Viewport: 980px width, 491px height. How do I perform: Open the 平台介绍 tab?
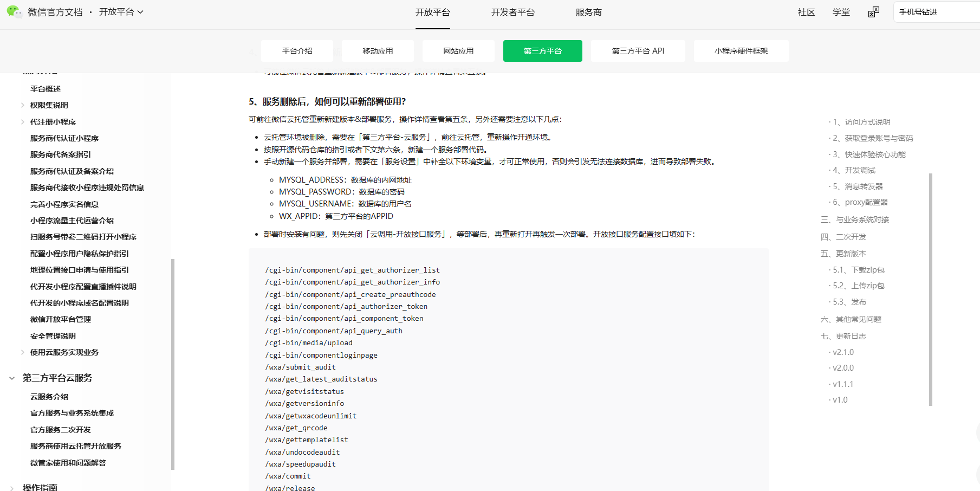[x=297, y=51]
